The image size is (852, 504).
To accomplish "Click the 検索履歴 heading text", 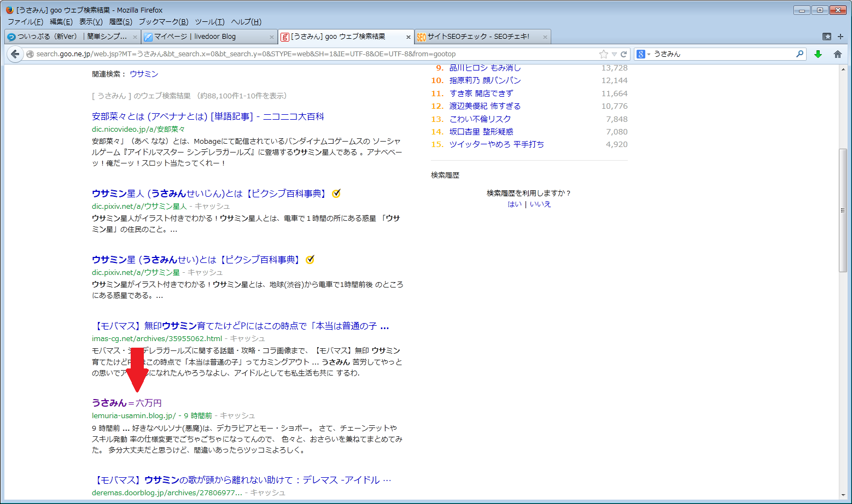I will click(x=445, y=175).
